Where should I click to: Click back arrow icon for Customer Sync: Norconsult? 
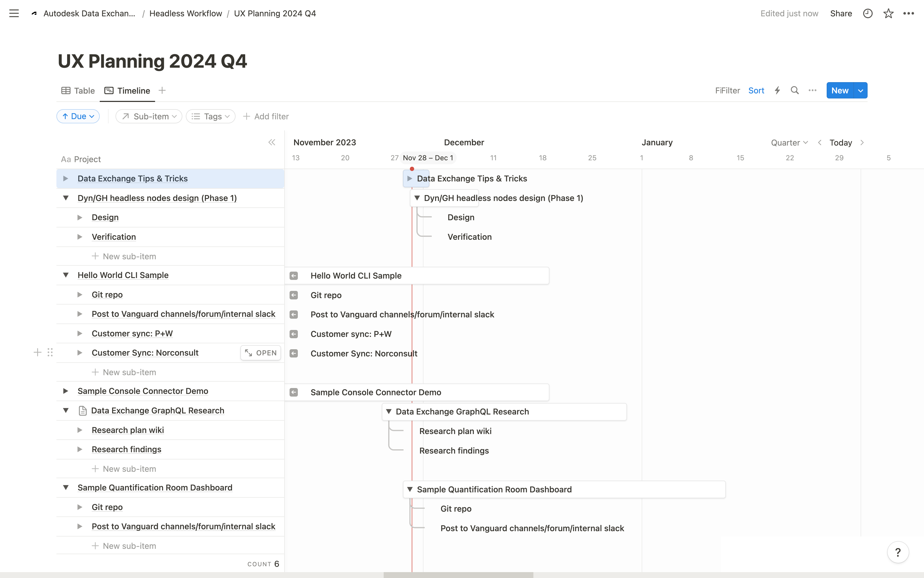tap(294, 353)
